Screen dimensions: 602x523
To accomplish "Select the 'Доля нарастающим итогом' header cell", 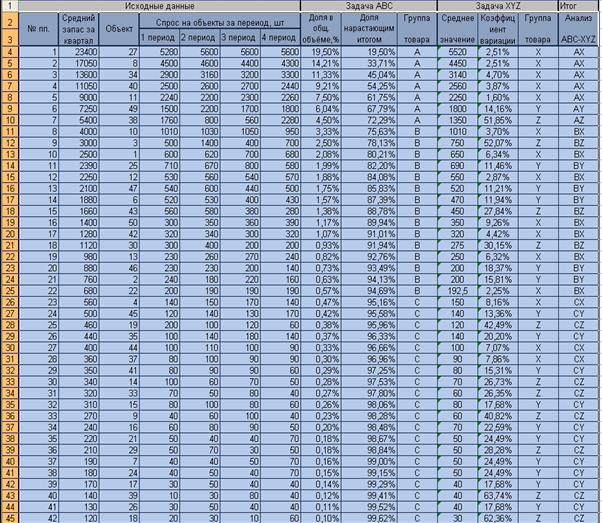I will pos(369,29).
